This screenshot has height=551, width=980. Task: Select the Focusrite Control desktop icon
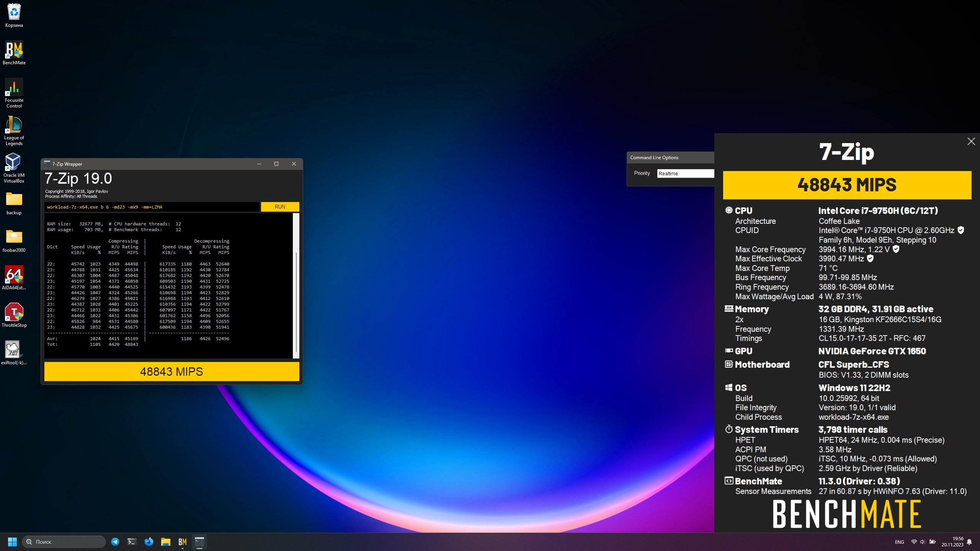point(14,93)
